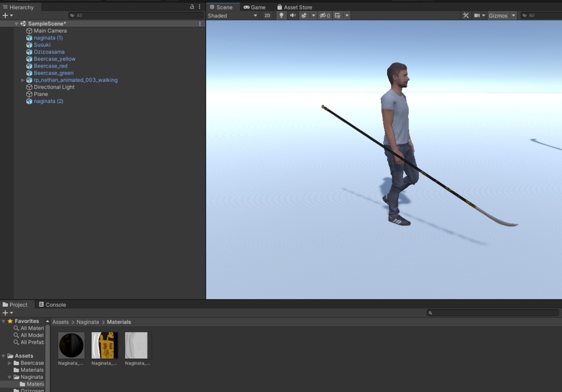Click Assets breadcrumb link

point(60,322)
